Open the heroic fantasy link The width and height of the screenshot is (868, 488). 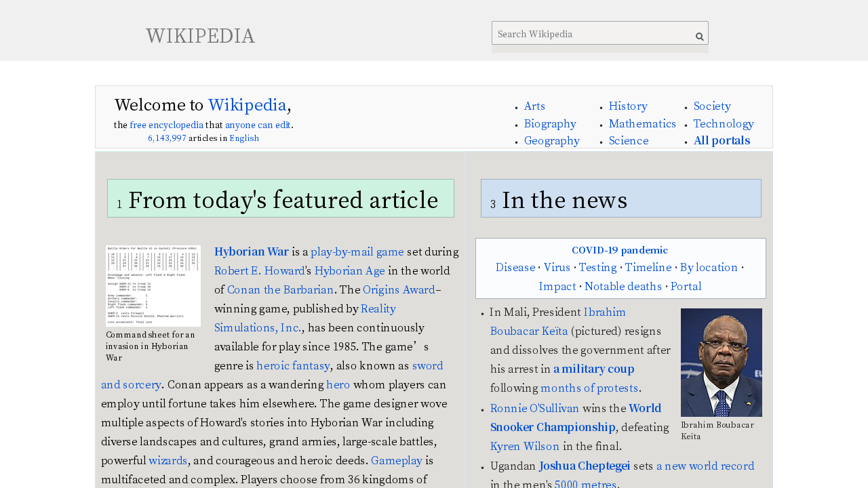(x=293, y=366)
